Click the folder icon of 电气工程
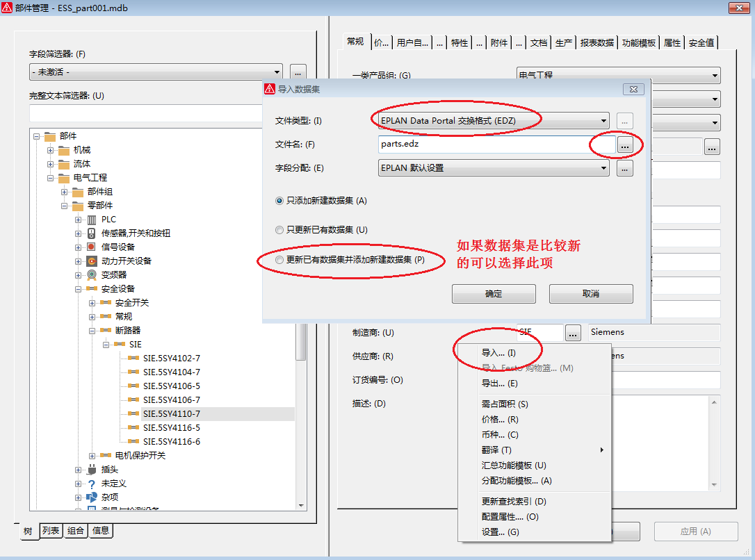755x560 pixels. tap(64, 179)
